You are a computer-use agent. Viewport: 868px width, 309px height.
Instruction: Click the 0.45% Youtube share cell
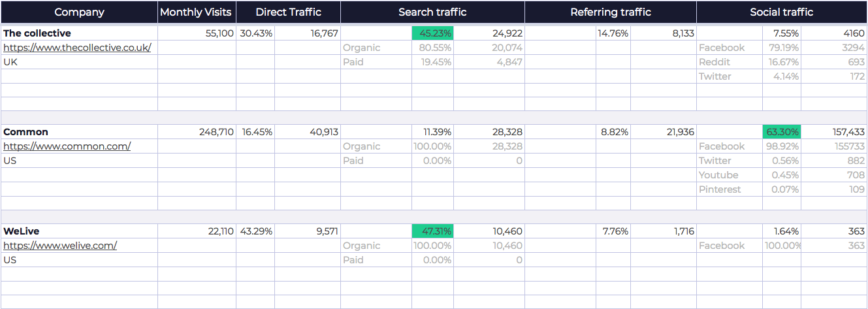[782, 175]
